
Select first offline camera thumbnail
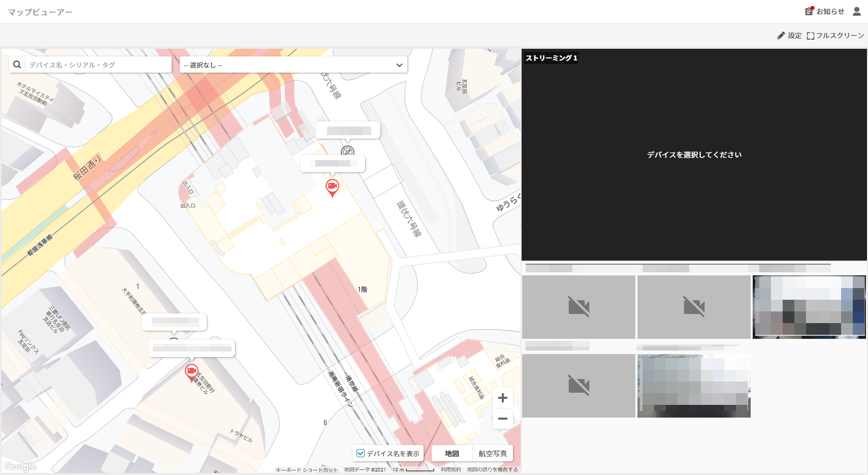[x=578, y=307]
